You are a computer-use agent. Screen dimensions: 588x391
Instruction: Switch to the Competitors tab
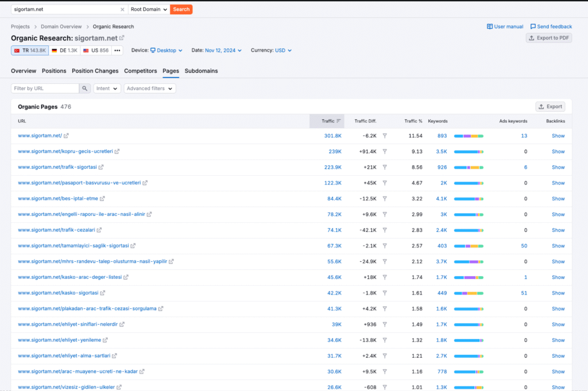click(x=141, y=71)
